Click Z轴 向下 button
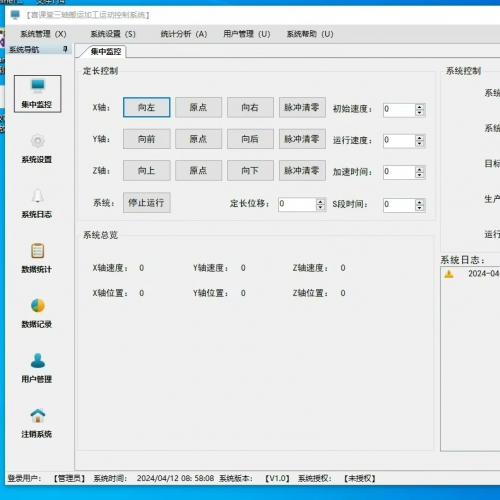 pos(250,170)
